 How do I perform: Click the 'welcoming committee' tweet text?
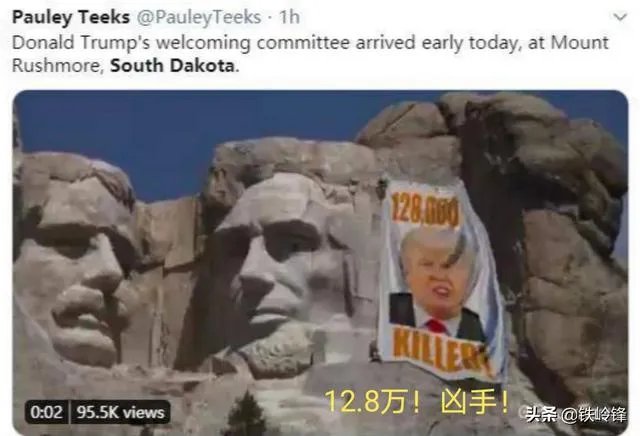(x=253, y=42)
